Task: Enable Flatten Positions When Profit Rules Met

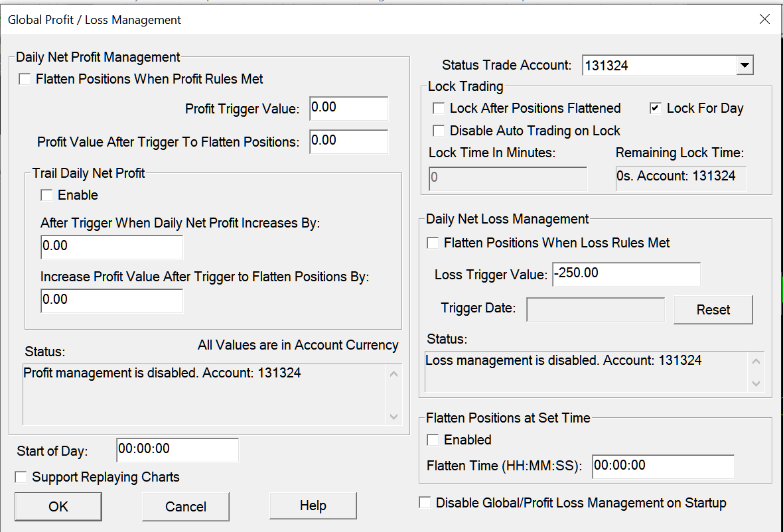Action: coord(25,80)
